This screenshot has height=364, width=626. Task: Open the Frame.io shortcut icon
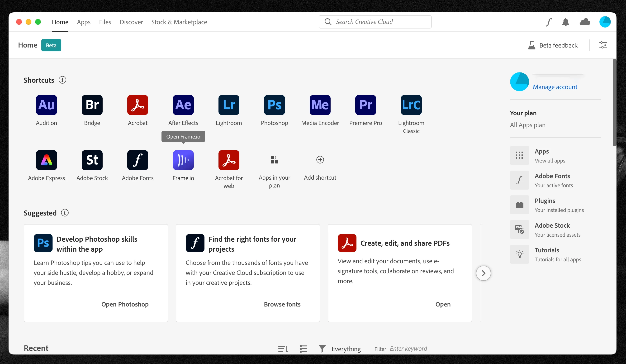point(183,160)
